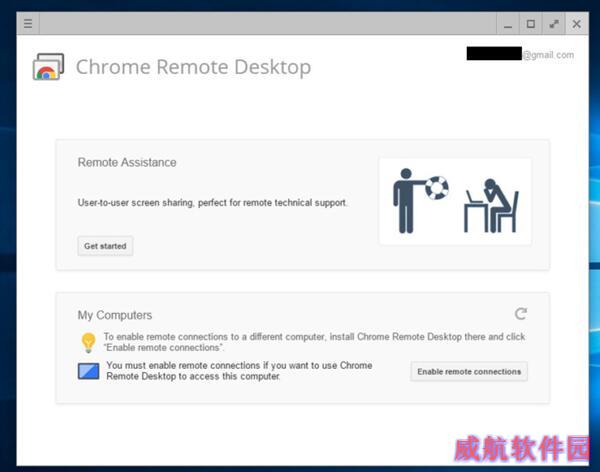Click the 'You must enable remote connections' text
The width and height of the screenshot is (600, 472).
[239, 371]
